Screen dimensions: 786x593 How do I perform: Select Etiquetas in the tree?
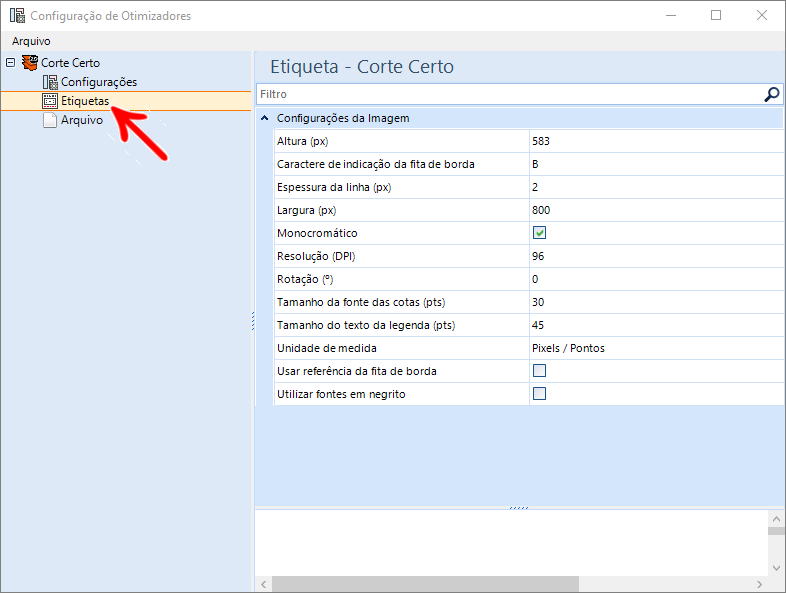tap(85, 101)
